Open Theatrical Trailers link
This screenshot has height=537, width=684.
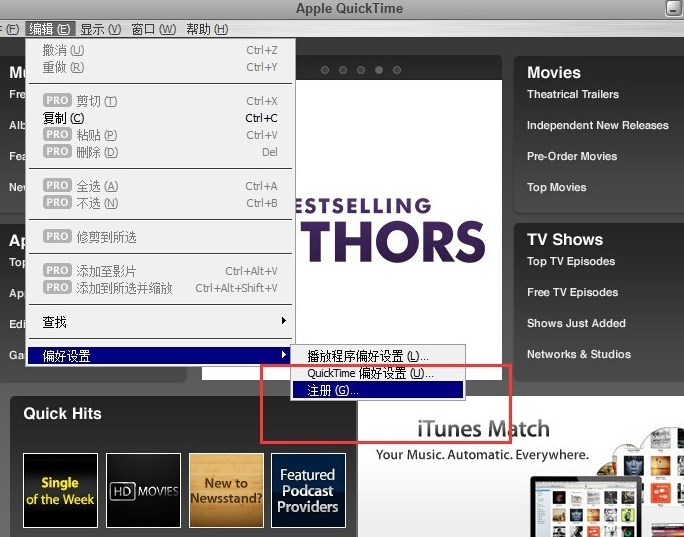point(573,94)
